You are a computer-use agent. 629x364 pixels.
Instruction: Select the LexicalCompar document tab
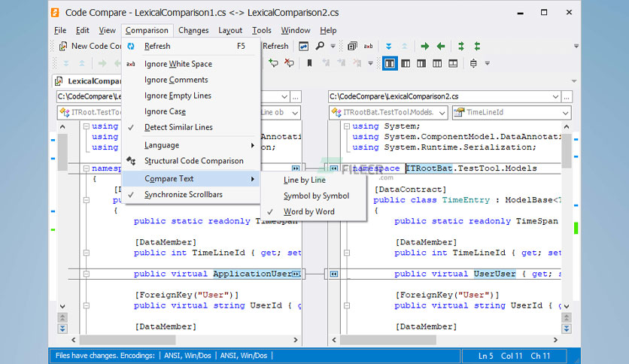88,81
